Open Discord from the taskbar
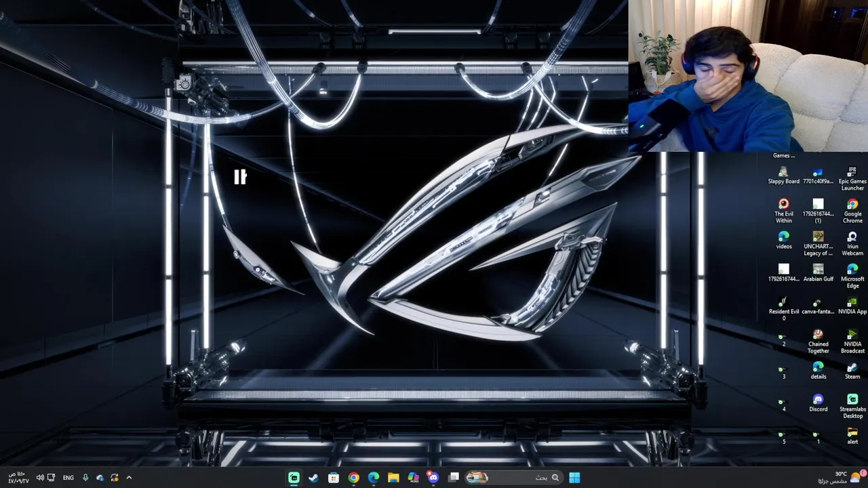The height and width of the screenshot is (488, 868). pos(433,478)
